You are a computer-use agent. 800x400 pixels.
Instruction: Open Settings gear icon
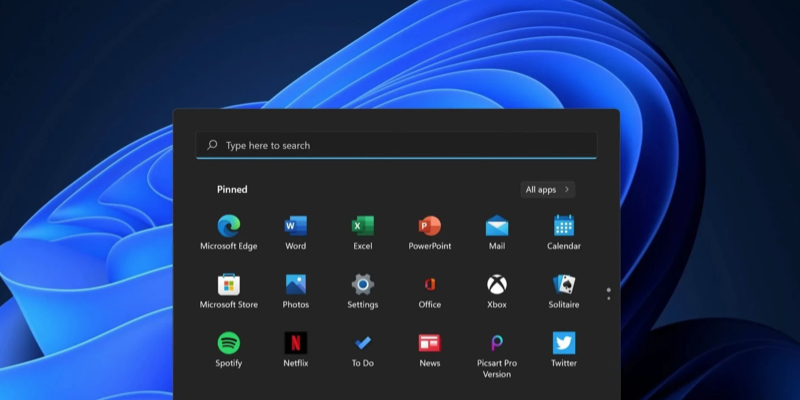coord(363,285)
